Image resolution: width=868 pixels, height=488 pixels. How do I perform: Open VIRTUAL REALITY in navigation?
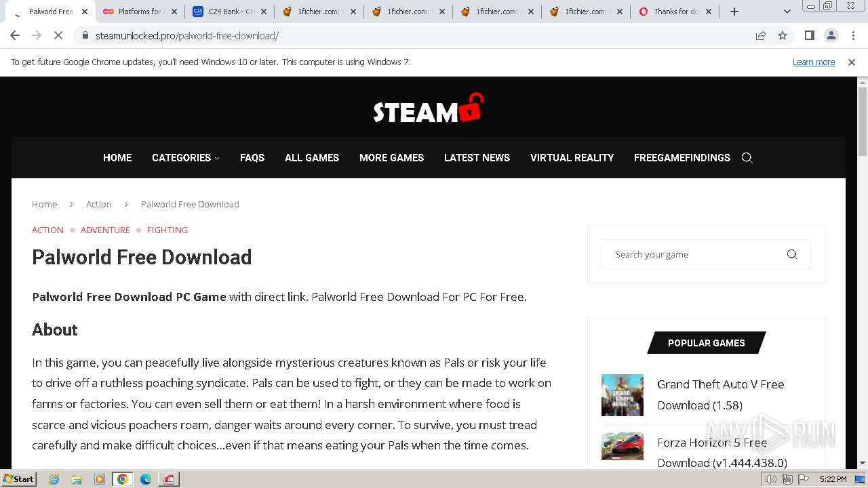[572, 158]
